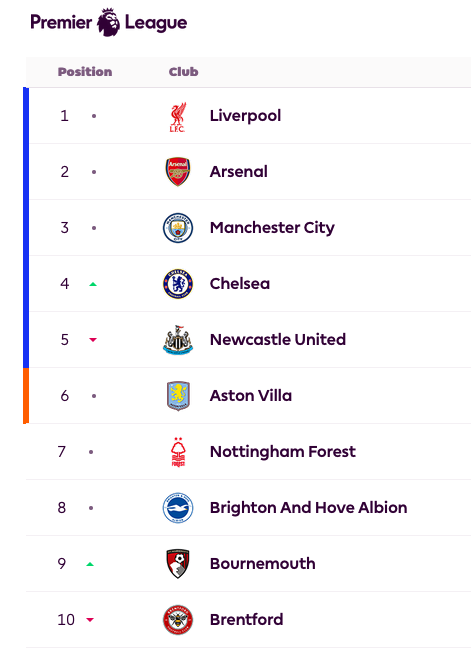Click Bournemouth's green up-arrow indicator
This screenshot has width=471, height=648.
90,564
